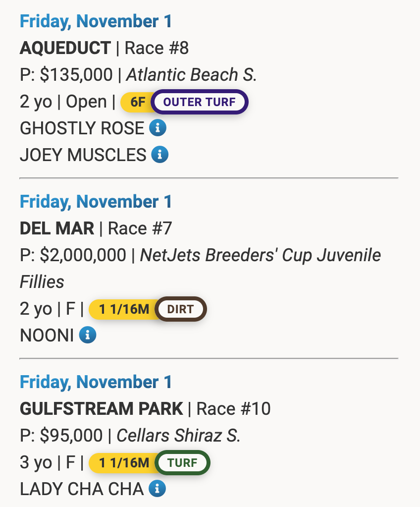Select the green TURF surface badge
420x507 pixels.
183,463
